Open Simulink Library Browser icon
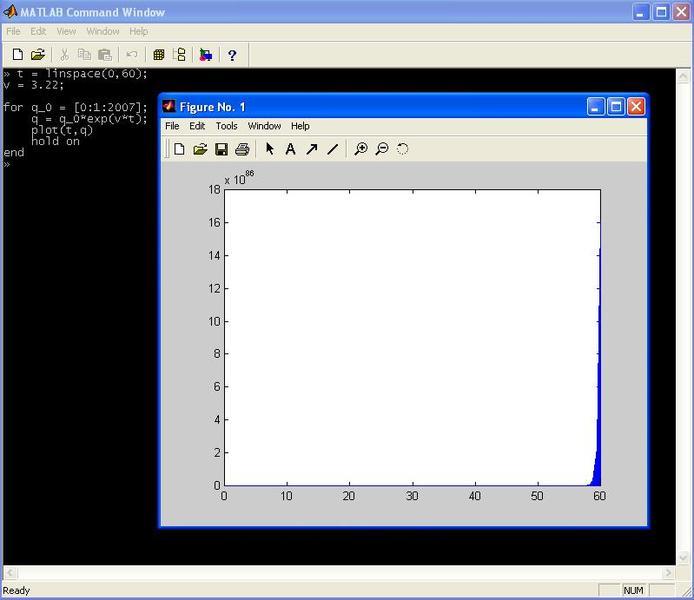694x600 pixels. pos(206,55)
